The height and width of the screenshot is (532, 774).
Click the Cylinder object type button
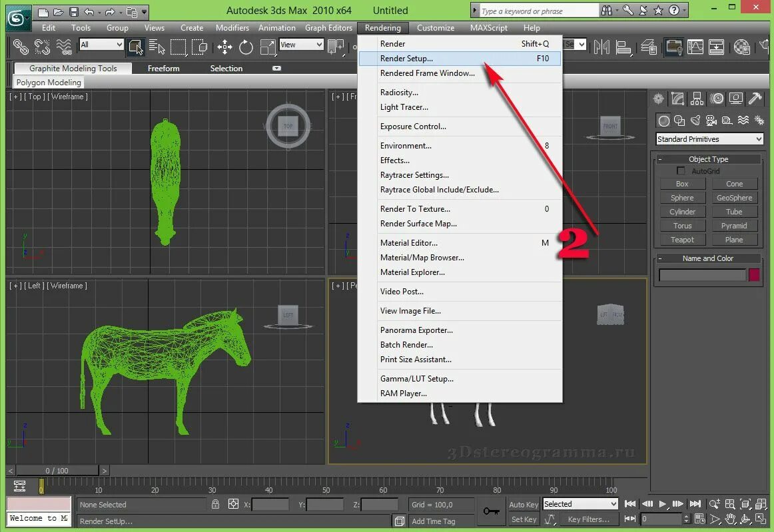(x=682, y=212)
